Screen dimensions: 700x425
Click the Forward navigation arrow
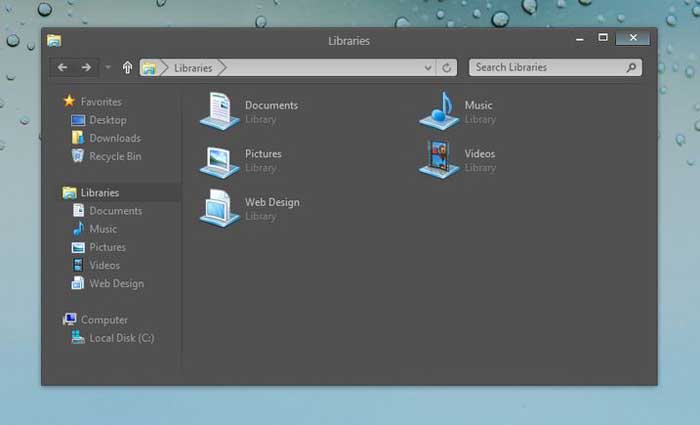[87, 68]
